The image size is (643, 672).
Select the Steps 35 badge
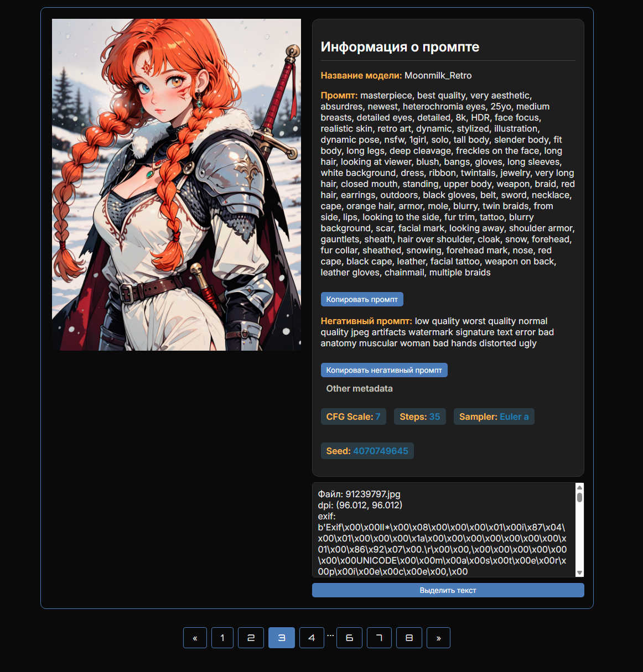(419, 416)
